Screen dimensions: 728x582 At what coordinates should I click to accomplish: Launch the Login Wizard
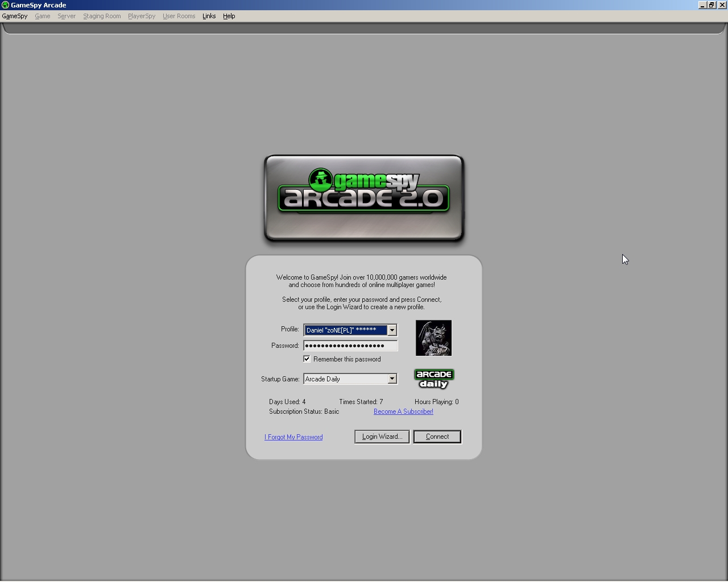(382, 436)
